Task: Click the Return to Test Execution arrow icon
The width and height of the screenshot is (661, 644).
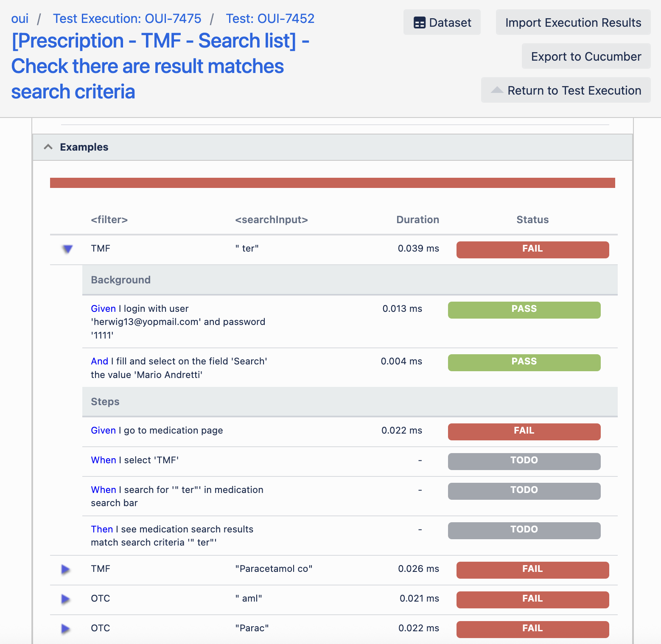Action: (497, 90)
